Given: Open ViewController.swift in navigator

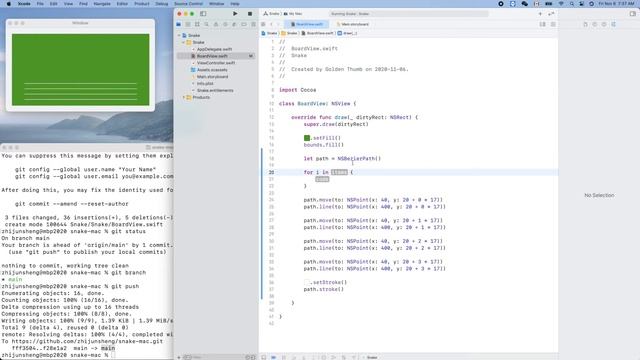Looking at the screenshot, I should click(x=216, y=63).
